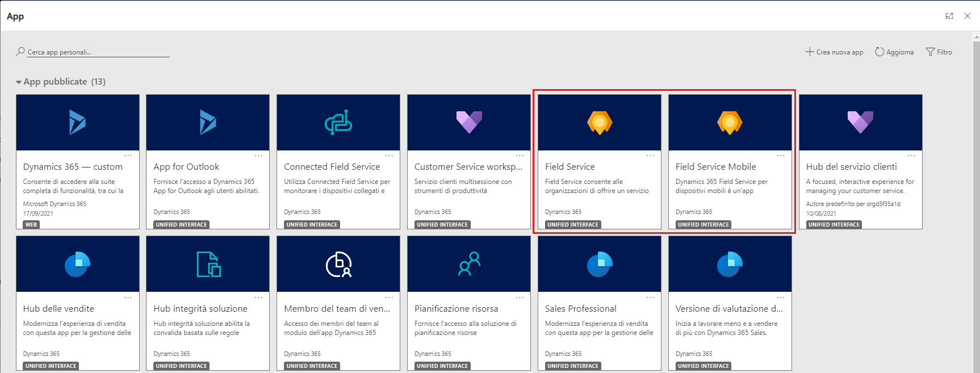Open the Pianificazione risorsa title
Screen dimensions: 980x373
pos(457,309)
